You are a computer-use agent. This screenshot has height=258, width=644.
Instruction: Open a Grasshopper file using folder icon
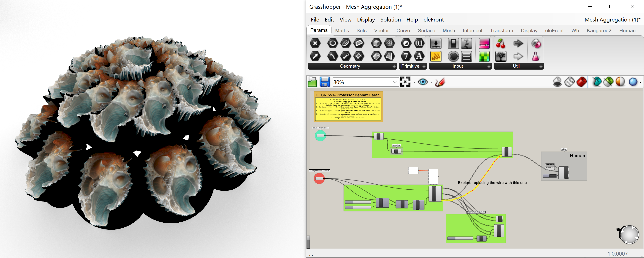312,82
